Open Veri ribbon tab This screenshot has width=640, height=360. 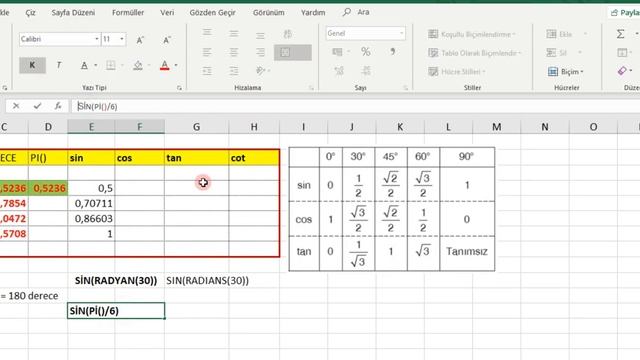point(167,13)
